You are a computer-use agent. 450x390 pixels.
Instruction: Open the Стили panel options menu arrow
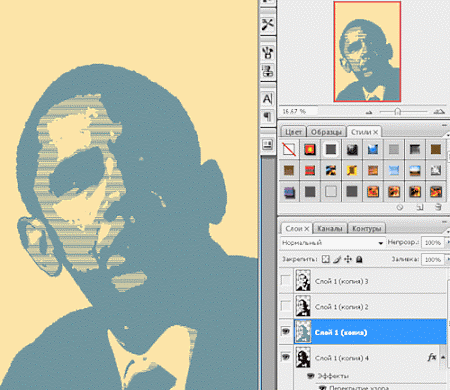coord(447,135)
